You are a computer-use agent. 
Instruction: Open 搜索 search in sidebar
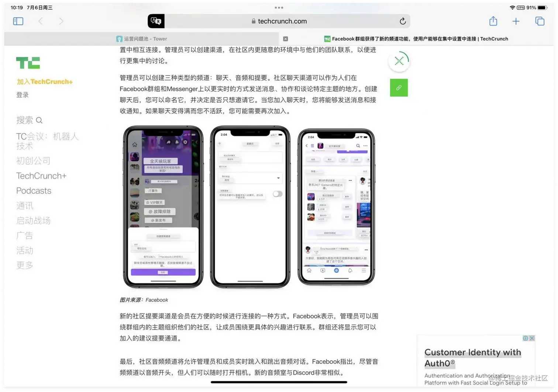[x=30, y=120]
